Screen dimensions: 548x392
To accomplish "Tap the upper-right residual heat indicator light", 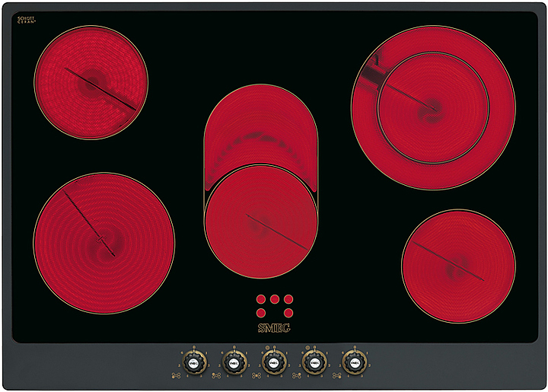I will point(288,299).
